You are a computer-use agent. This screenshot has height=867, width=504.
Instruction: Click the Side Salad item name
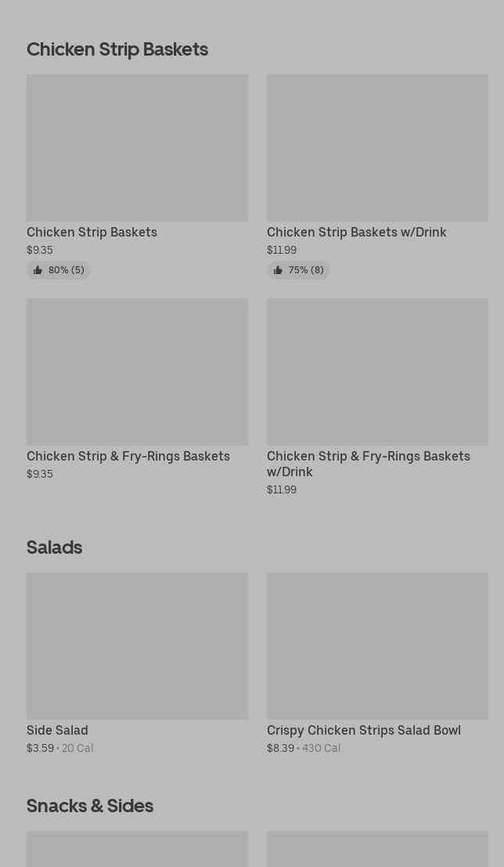click(57, 730)
